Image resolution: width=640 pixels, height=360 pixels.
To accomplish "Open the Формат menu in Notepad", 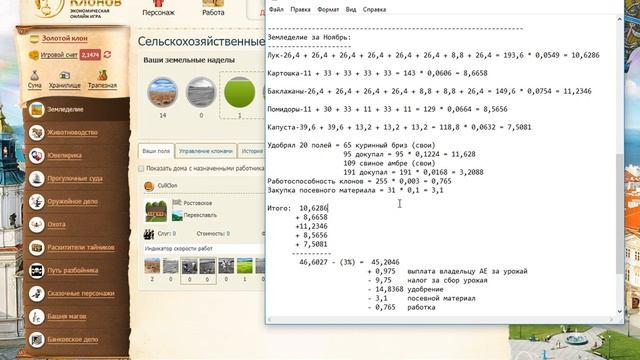I will coord(328,9).
